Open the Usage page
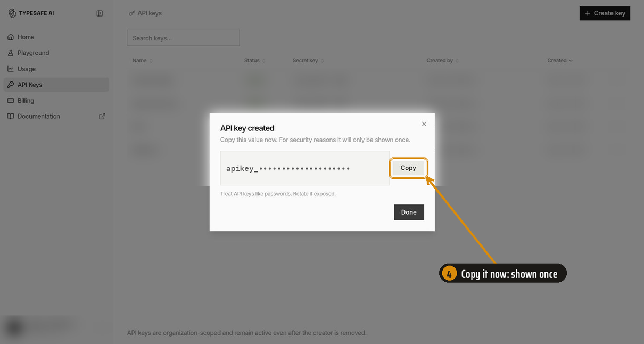Viewport: 644px width, 344px height. [56, 69]
